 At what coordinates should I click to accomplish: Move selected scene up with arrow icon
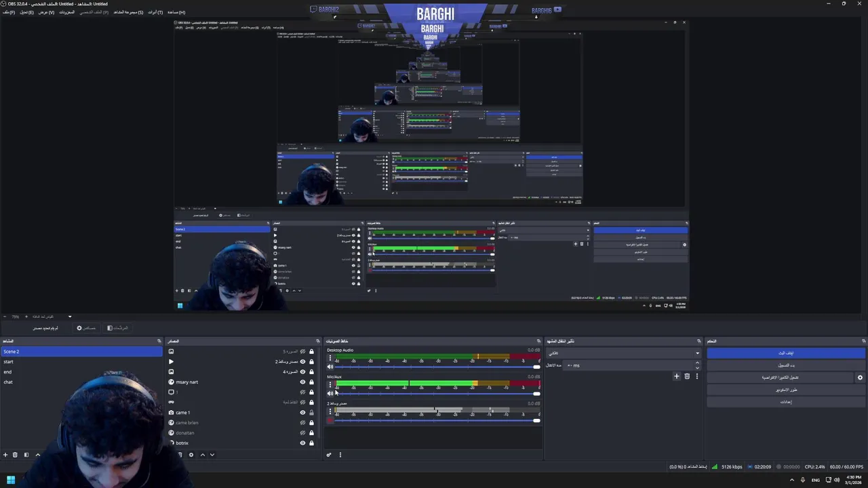click(x=37, y=455)
